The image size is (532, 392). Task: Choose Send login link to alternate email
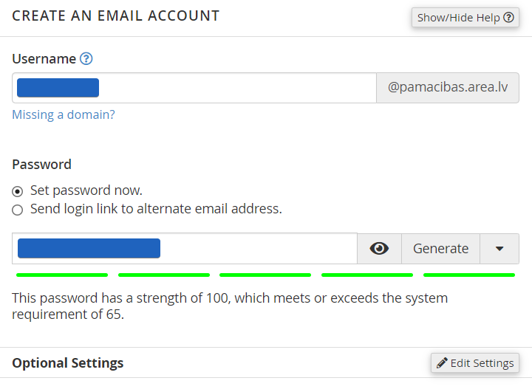[18, 210]
